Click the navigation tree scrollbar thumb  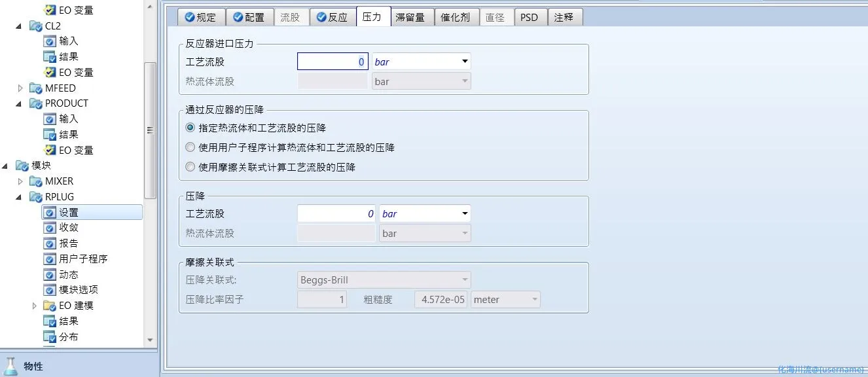(x=150, y=130)
